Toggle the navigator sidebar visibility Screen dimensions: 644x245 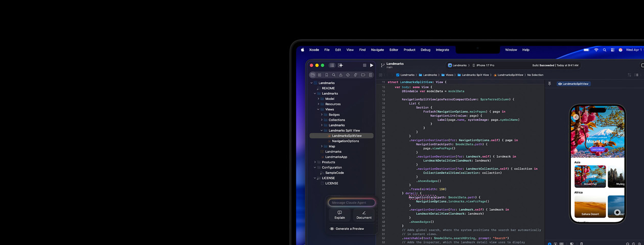click(332, 65)
